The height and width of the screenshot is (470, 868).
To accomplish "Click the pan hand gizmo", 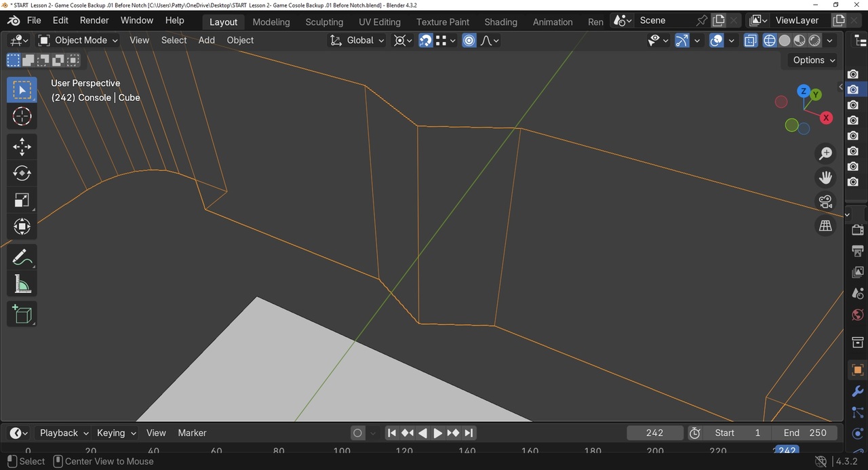I will click(825, 178).
